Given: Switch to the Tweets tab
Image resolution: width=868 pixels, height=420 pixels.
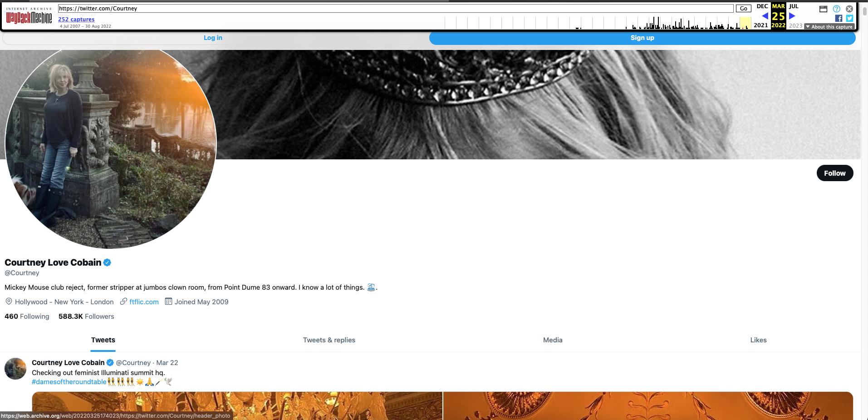Looking at the screenshot, I should tap(103, 340).
